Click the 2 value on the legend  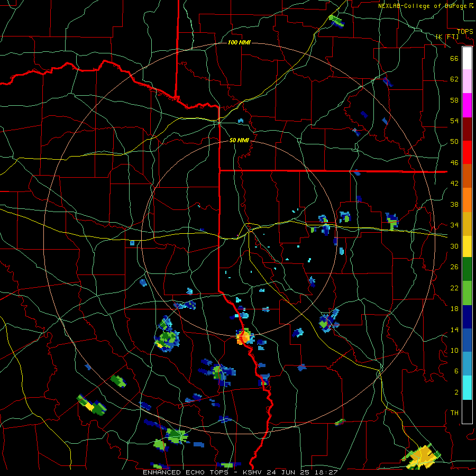pyautogui.click(x=456, y=392)
